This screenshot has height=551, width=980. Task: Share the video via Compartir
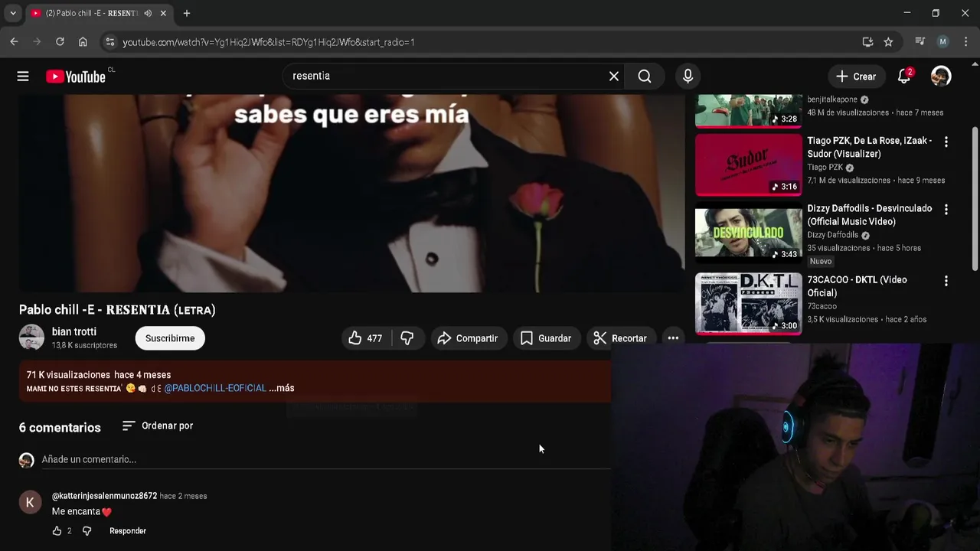(x=467, y=338)
